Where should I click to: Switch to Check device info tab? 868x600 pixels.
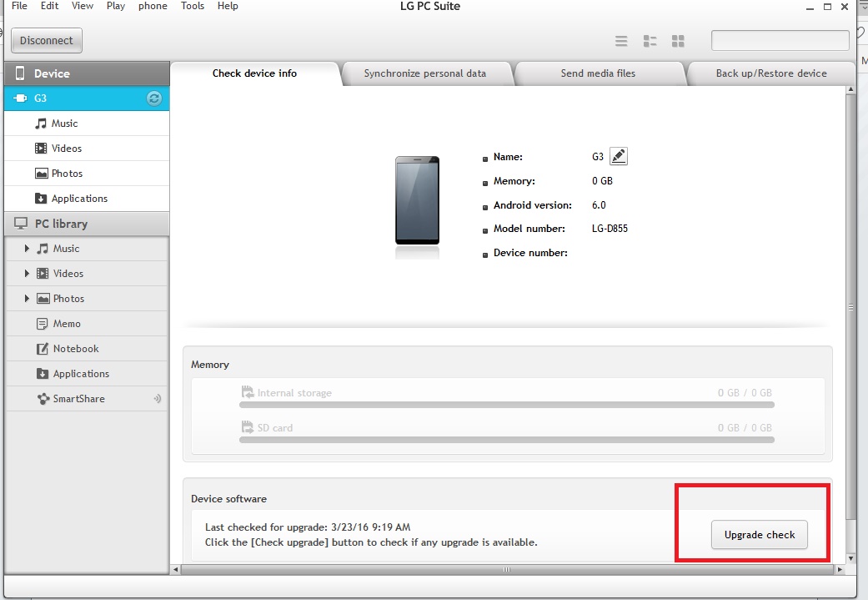coord(254,73)
